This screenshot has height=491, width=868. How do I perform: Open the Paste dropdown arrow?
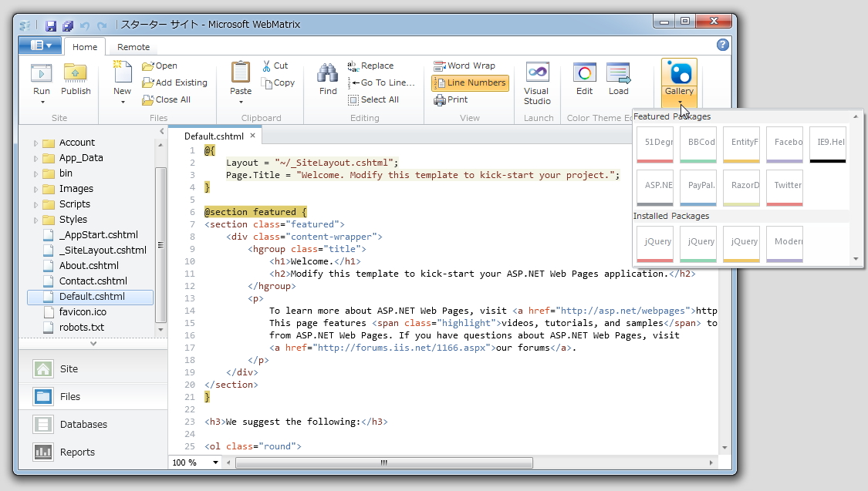tap(240, 103)
